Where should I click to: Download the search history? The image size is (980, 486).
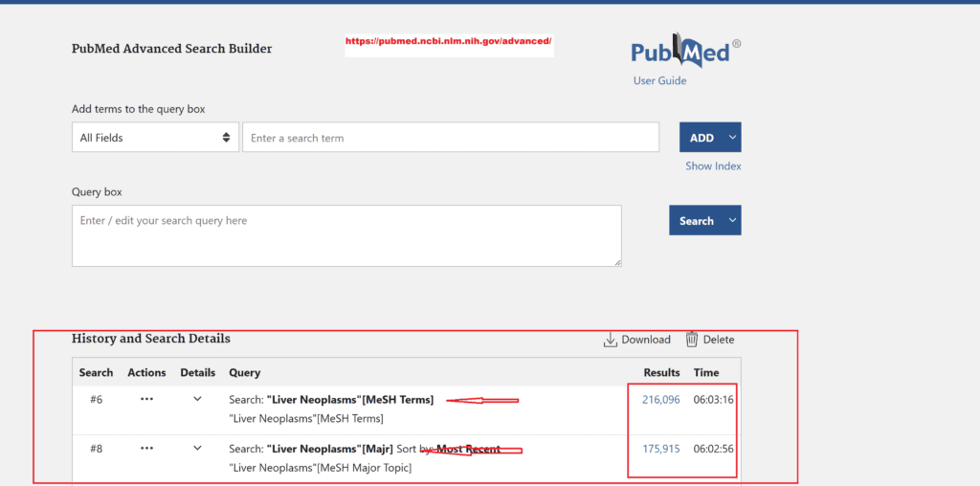tap(636, 340)
